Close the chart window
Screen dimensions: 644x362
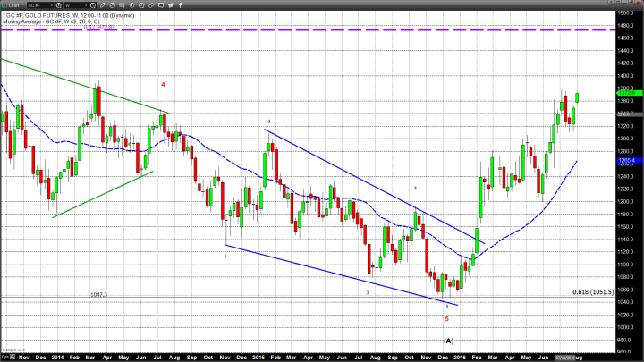coord(638,4)
